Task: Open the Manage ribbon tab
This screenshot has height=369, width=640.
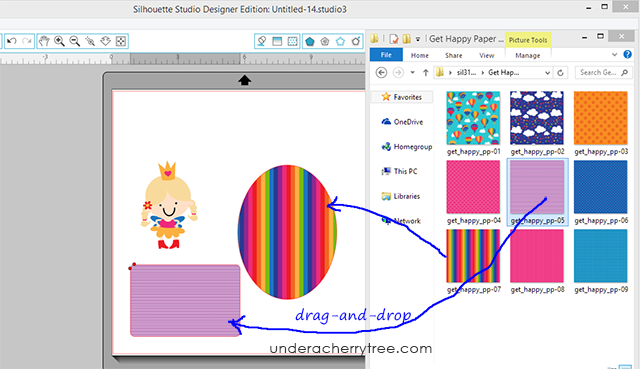Action: (x=528, y=55)
